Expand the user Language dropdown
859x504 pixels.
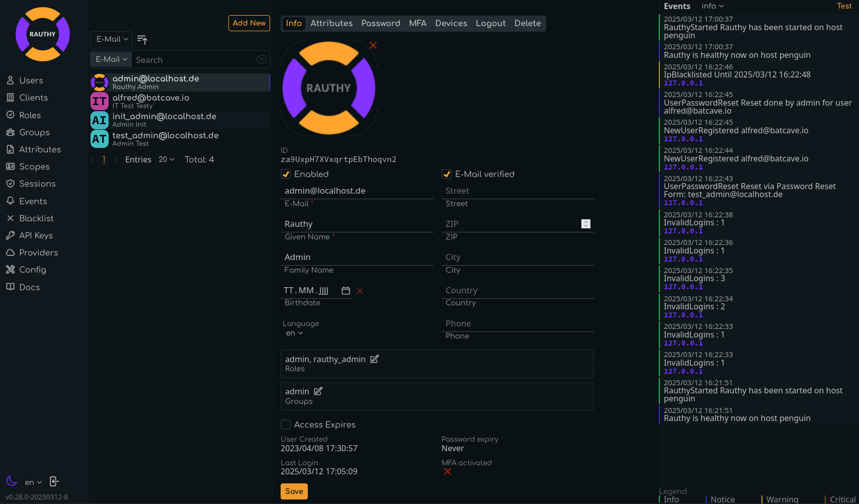[294, 333]
